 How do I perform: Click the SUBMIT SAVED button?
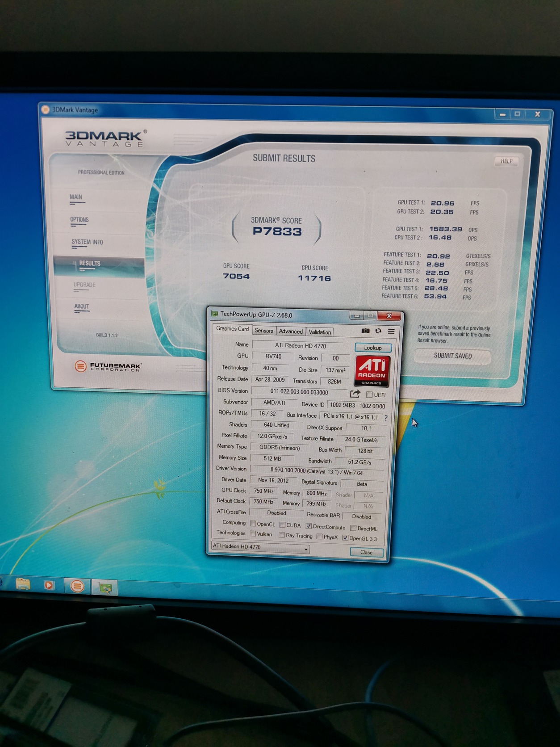453,356
